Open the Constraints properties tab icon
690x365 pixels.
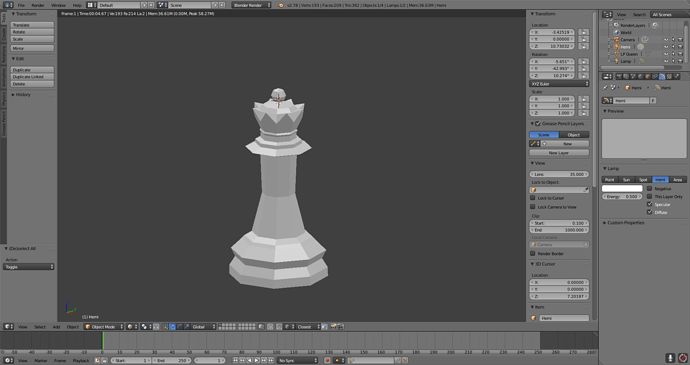pyautogui.click(x=655, y=77)
